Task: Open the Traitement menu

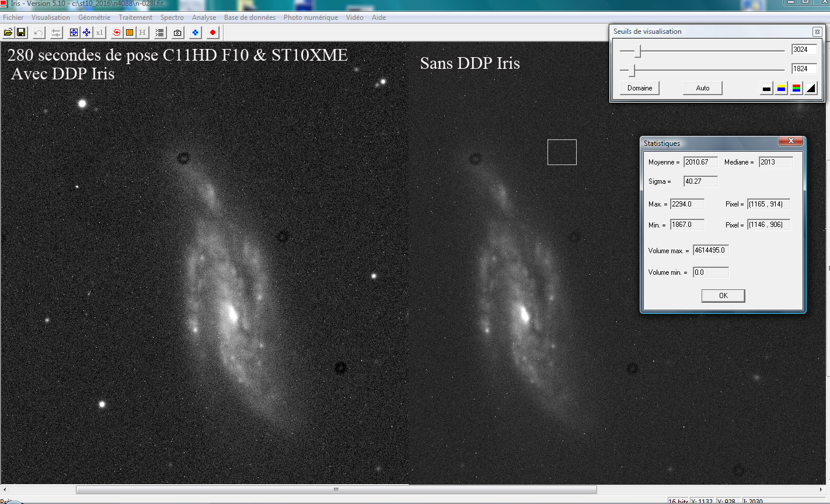Action: tap(135, 17)
